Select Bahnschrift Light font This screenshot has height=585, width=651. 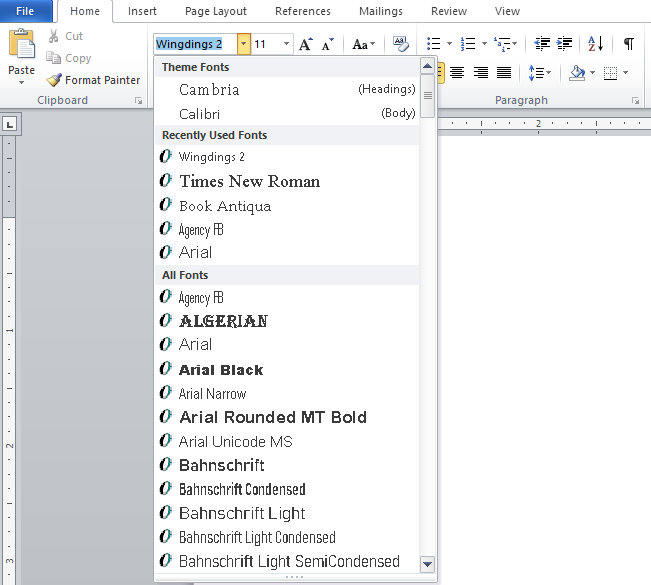click(287, 514)
